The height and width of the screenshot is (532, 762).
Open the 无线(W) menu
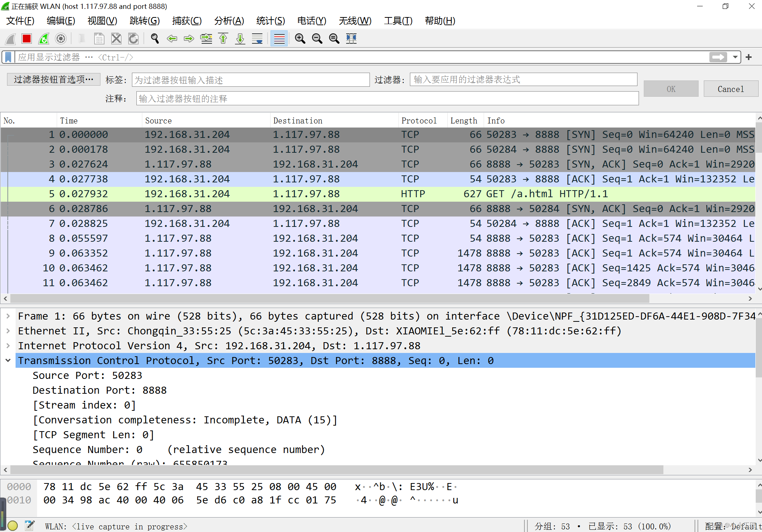tap(355, 21)
